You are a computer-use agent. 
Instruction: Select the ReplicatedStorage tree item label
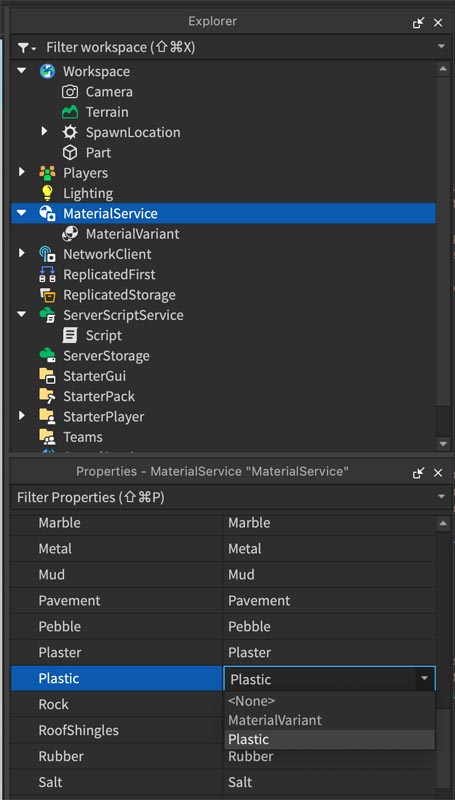click(x=119, y=295)
